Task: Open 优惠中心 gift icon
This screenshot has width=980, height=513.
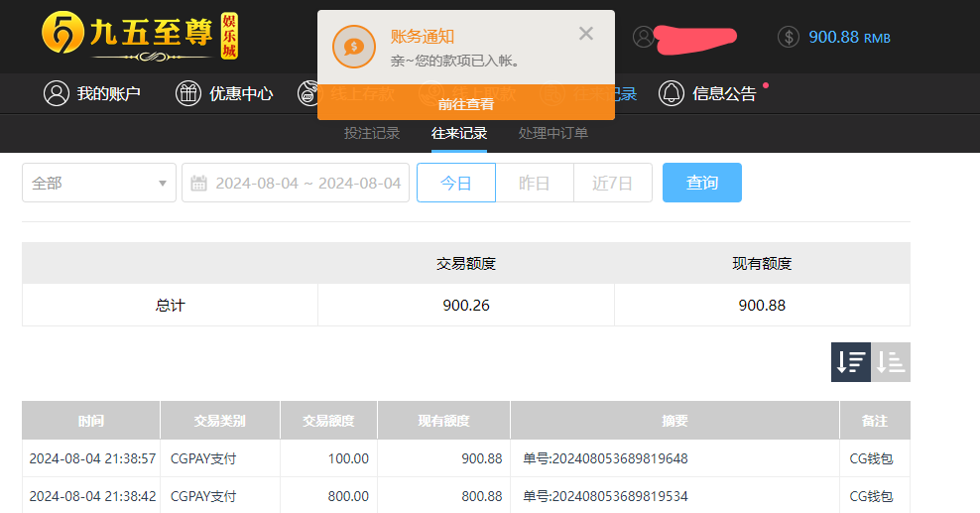Action: tap(187, 93)
